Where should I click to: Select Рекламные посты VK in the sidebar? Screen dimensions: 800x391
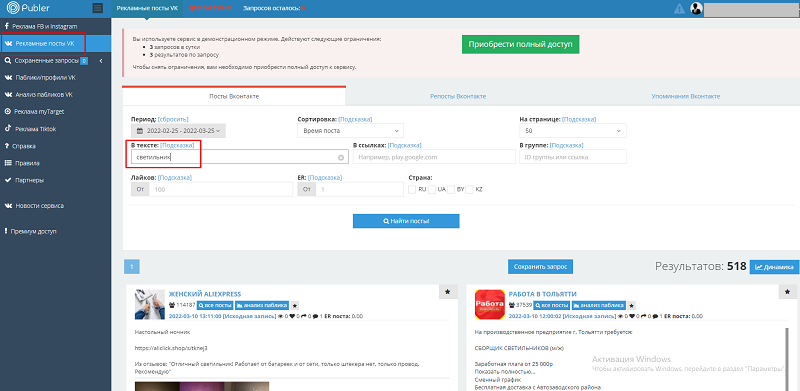coord(56,43)
